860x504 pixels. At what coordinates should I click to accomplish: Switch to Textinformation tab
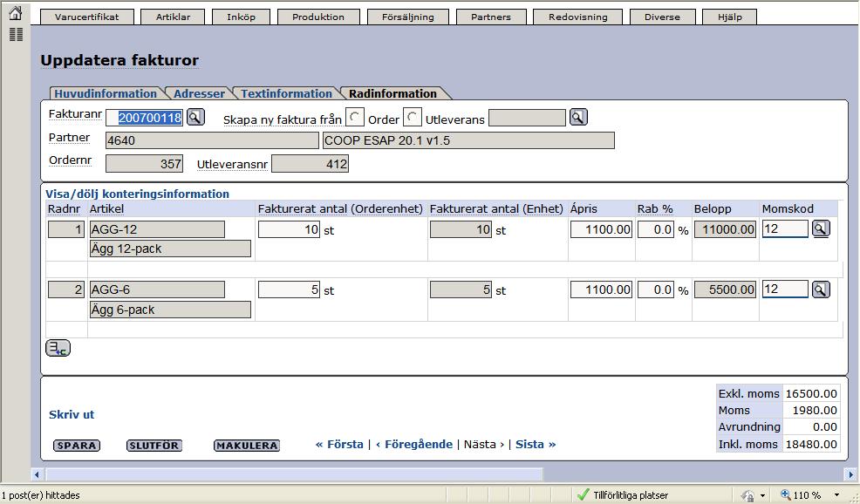[x=286, y=93]
